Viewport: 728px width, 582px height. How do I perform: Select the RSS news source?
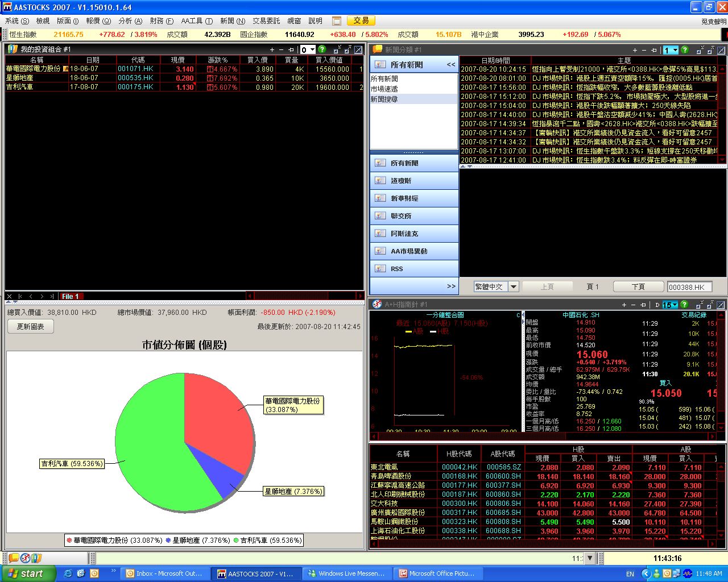[x=414, y=269]
